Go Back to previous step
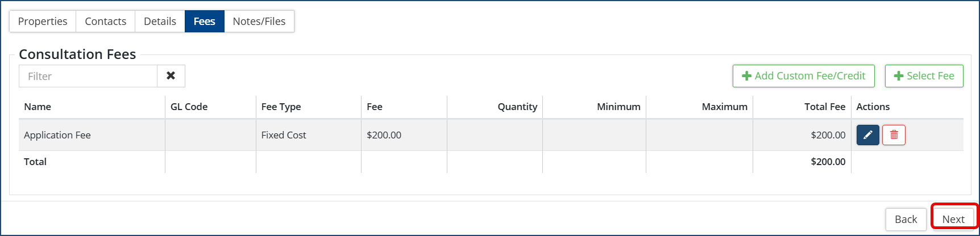Image resolution: width=980 pixels, height=236 pixels. (x=906, y=219)
